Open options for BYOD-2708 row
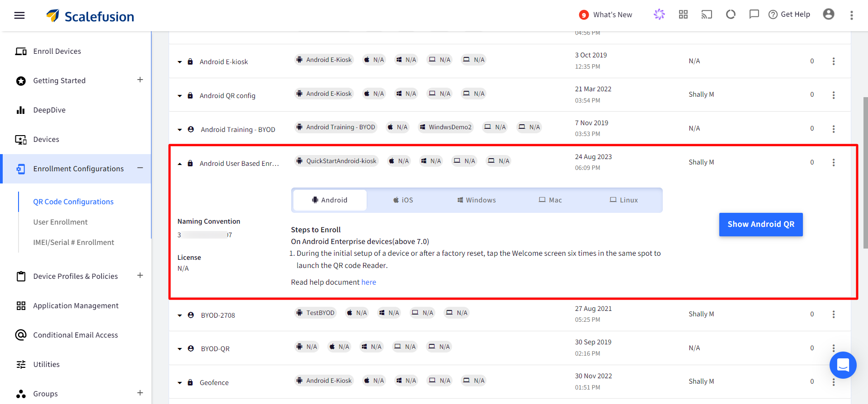Screen dimensions: 868x404 click(x=834, y=314)
